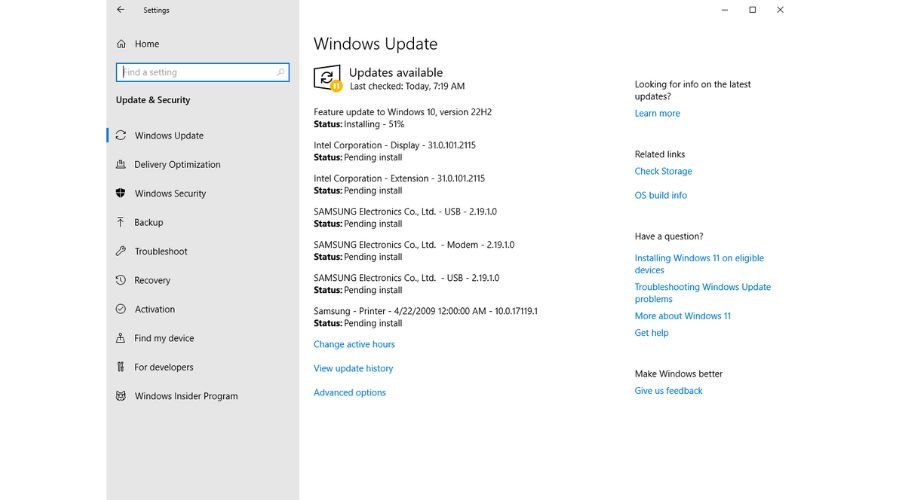
Task: Click the Updates available status icon
Action: pyautogui.click(x=328, y=78)
